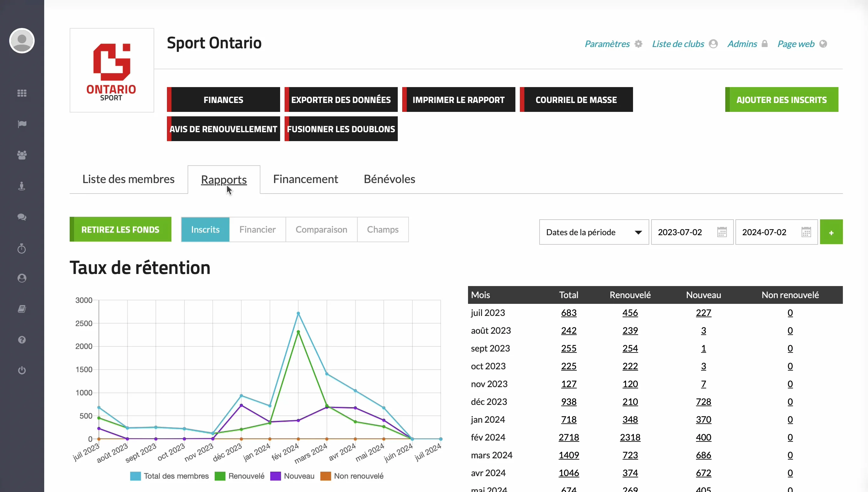The height and width of the screenshot is (492, 868).
Task: Open the grid dashboard sidebar icon
Action: point(22,93)
